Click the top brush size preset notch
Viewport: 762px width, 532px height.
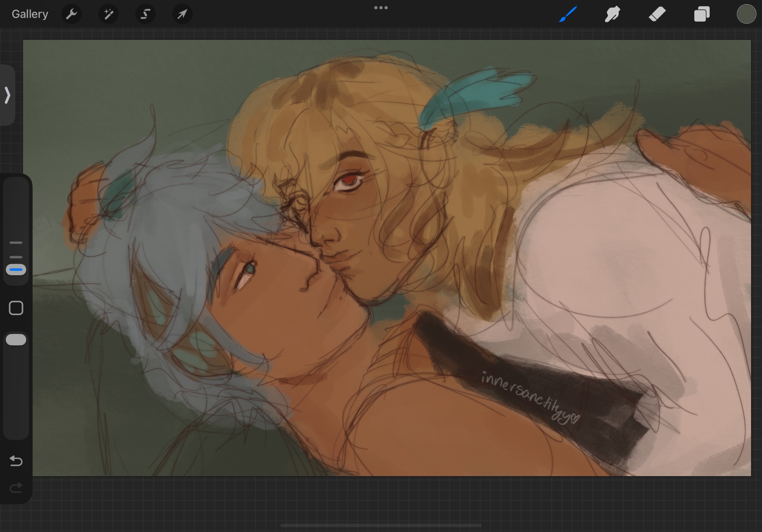tap(16, 242)
